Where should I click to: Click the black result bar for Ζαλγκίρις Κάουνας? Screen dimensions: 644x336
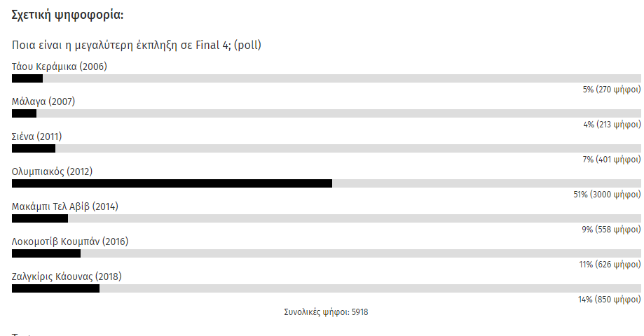tap(55, 288)
